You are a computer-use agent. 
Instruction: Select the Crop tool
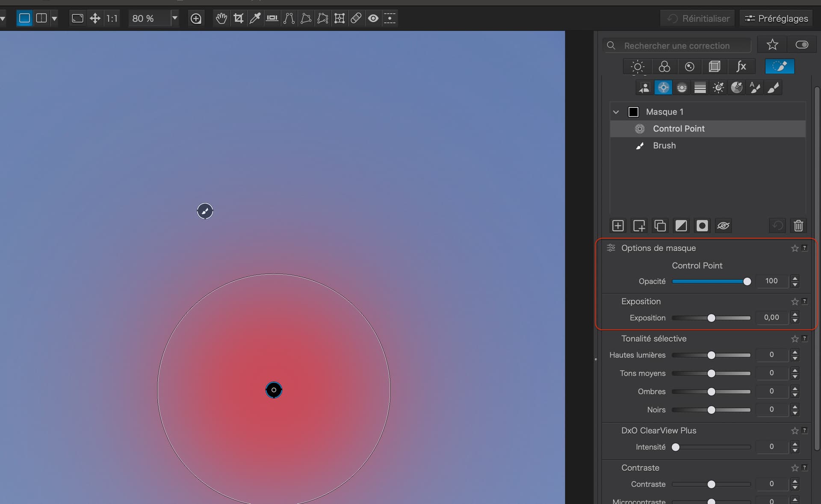pyautogui.click(x=238, y=18)
